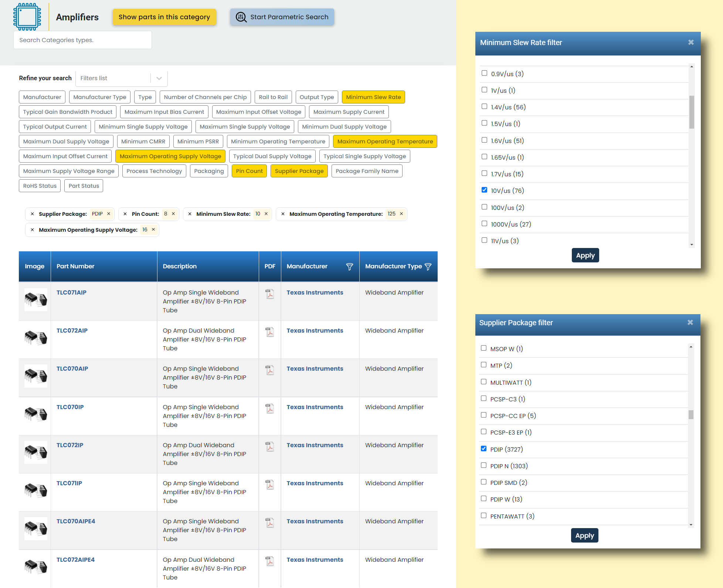The image size is (723, 588).
Task: Click the Amplifiers category menu item
Action: 77,16
